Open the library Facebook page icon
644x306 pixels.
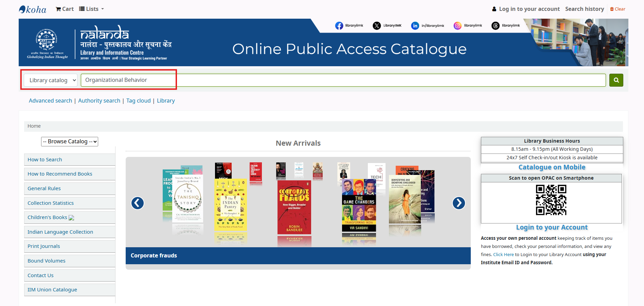coord(339,26)
